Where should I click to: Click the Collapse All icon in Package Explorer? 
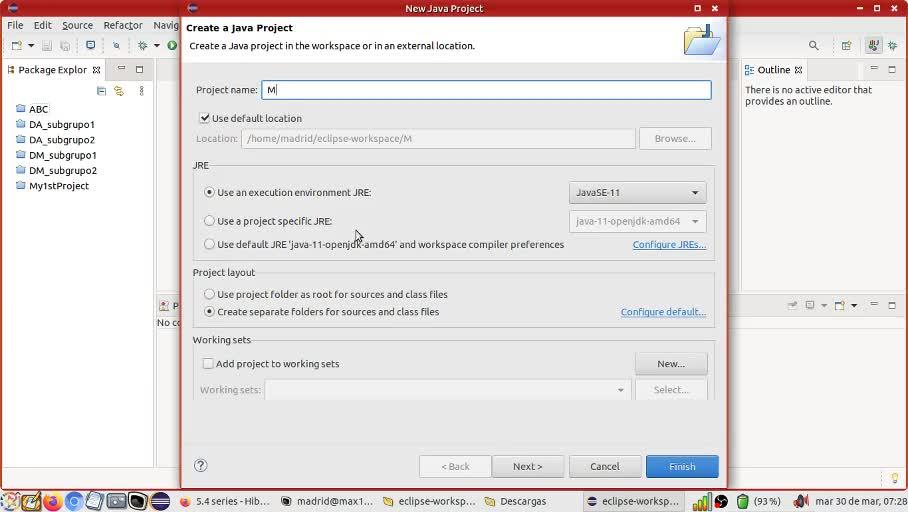pyautogui.click(x=101, y=91)
